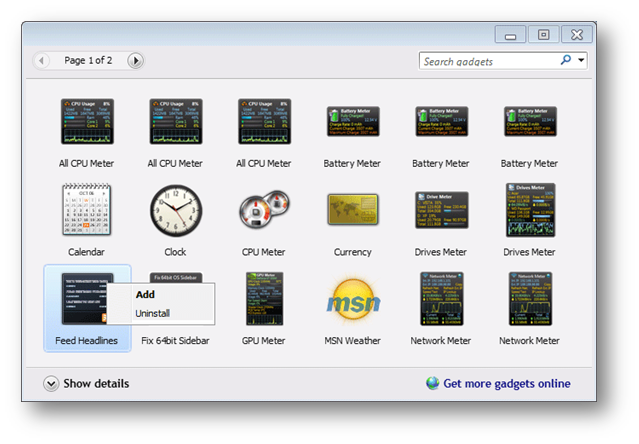Select the GPU Meter gadget
Viewport: 639px width, 444px height.
(264, 308)
